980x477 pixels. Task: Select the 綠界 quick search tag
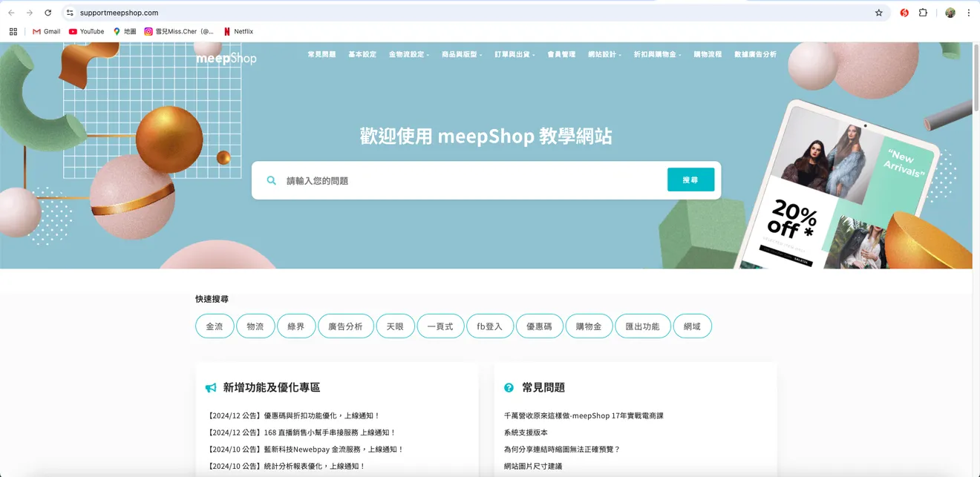[x=296, y=326]
